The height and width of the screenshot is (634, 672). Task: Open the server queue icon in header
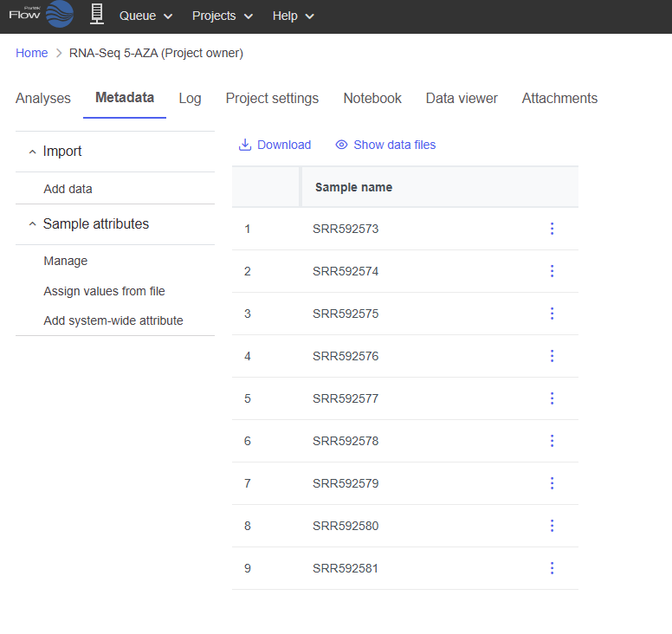97,15
